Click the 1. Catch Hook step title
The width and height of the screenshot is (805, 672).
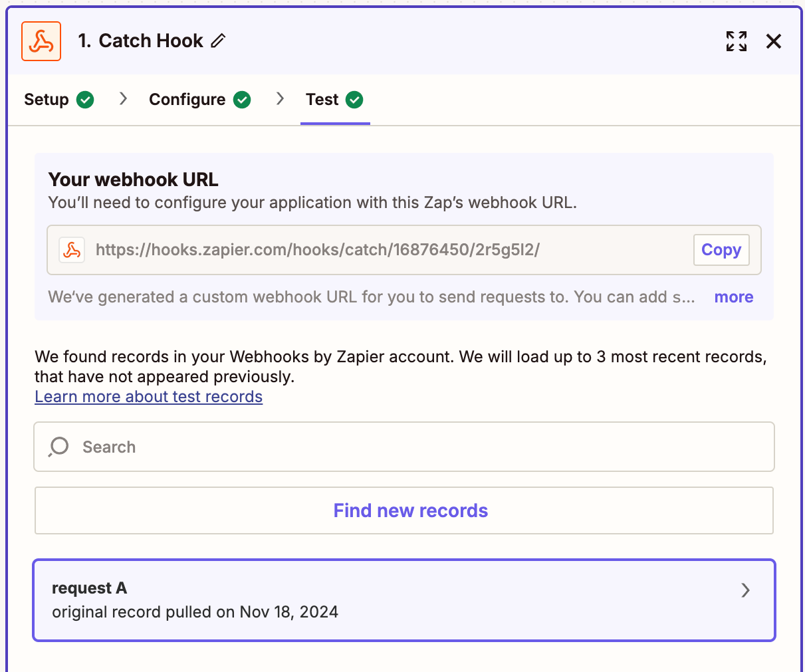click(x=140, y=41)
